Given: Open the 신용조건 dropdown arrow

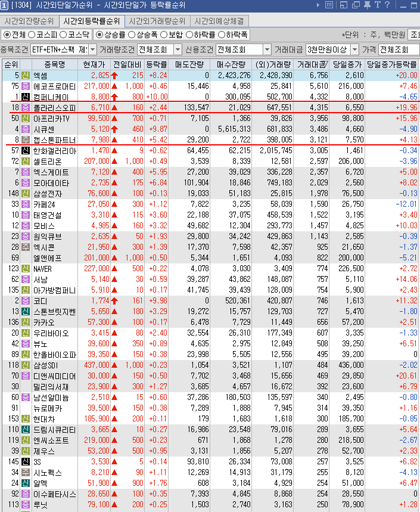Looking at the screenshot, I should tap(267, 49).
